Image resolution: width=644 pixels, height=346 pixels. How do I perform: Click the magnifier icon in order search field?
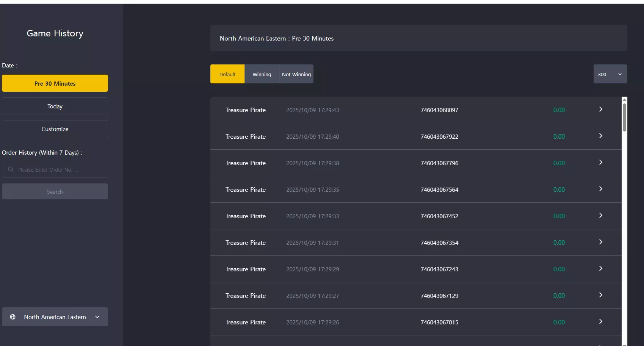tap(11, 169)
